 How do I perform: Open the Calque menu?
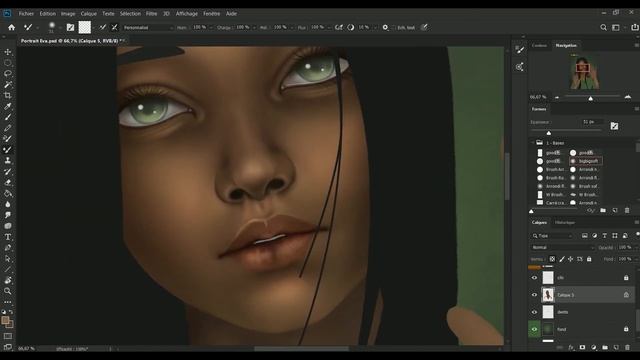coord(89,13)
